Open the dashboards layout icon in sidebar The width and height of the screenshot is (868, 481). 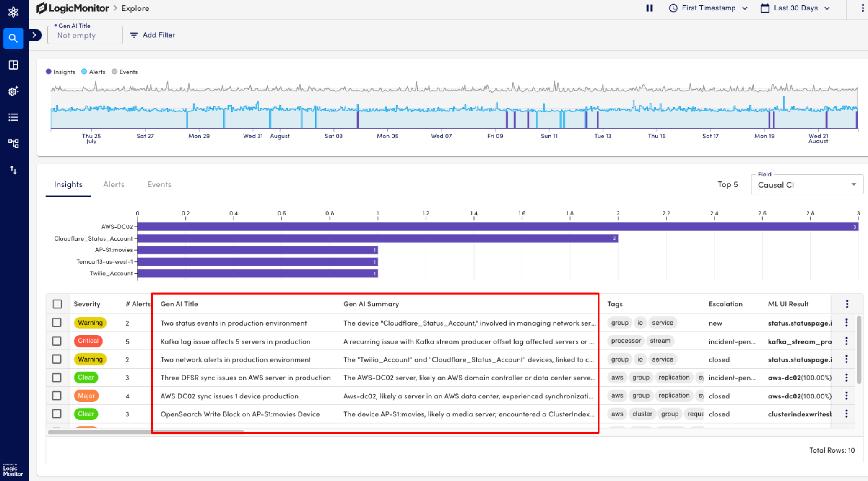tap(13, 65)
